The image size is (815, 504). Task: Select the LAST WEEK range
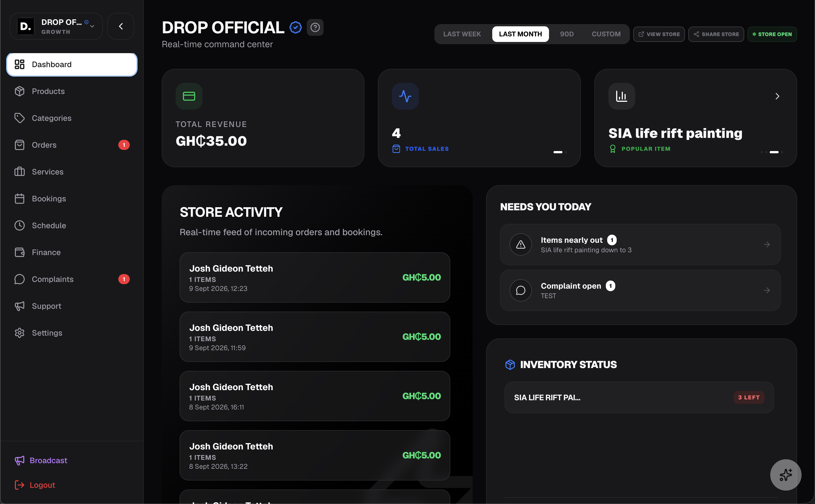(462, 34)
